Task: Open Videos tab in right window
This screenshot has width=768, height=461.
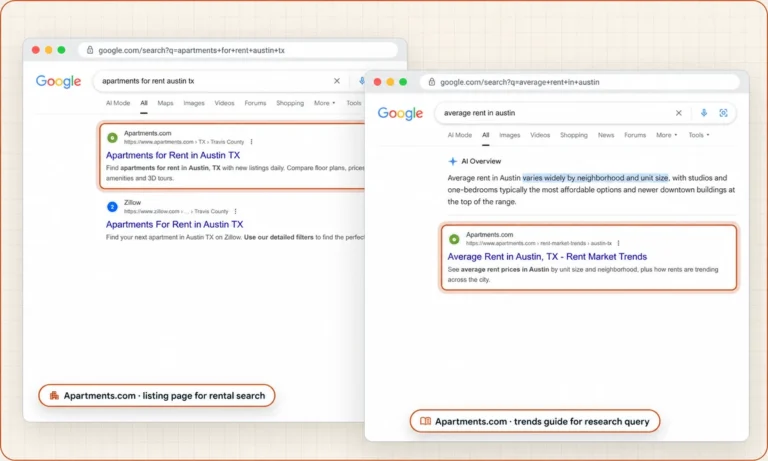Action: [x=540, y=135]
